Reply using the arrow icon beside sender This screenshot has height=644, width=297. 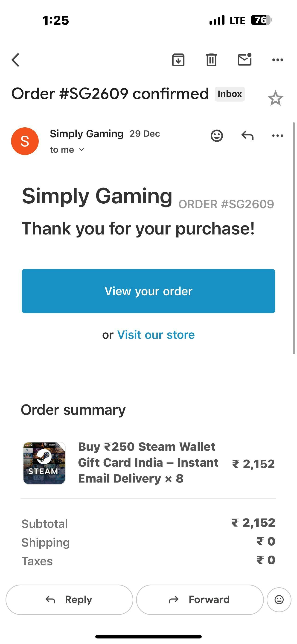click(247, 136)
